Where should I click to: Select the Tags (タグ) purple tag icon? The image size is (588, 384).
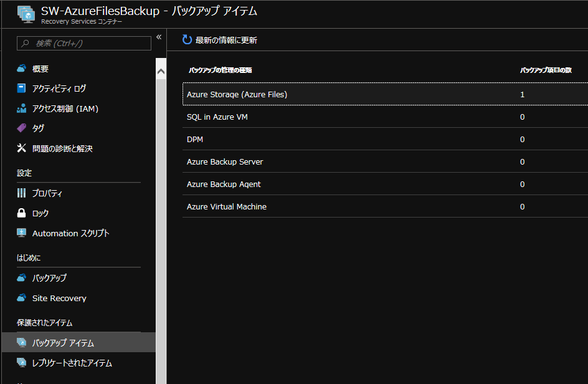[22, 128]
